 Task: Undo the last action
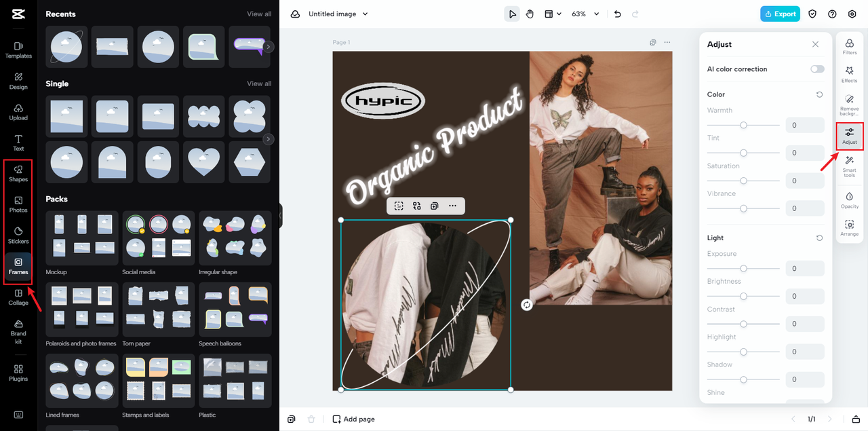pyautogui.click(x=617, y=14)
